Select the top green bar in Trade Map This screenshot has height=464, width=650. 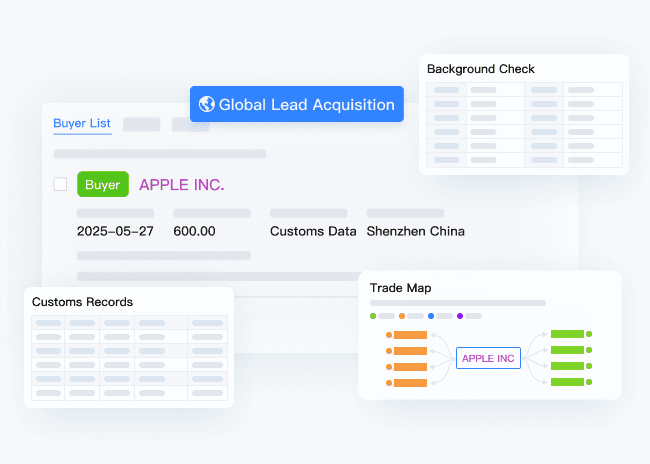click(x=567, y=334)
